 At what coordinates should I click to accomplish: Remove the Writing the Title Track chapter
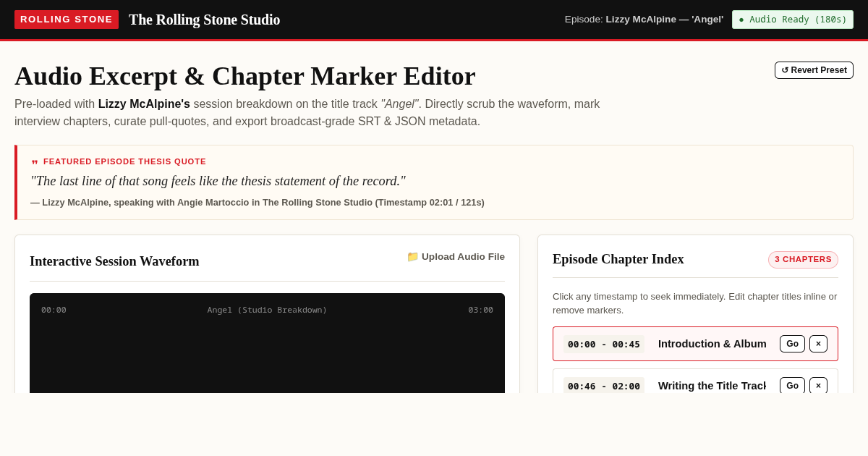(818, 386)
